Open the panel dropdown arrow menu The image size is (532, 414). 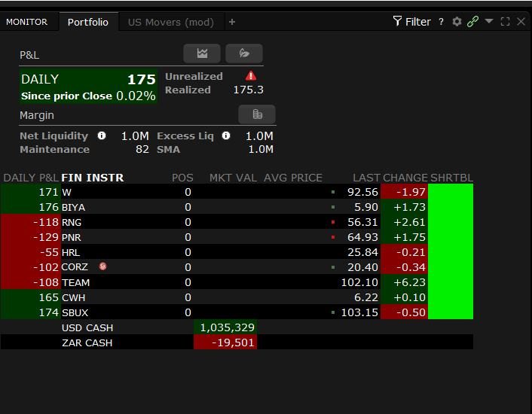pyautogui.click(x=489, y=21)
